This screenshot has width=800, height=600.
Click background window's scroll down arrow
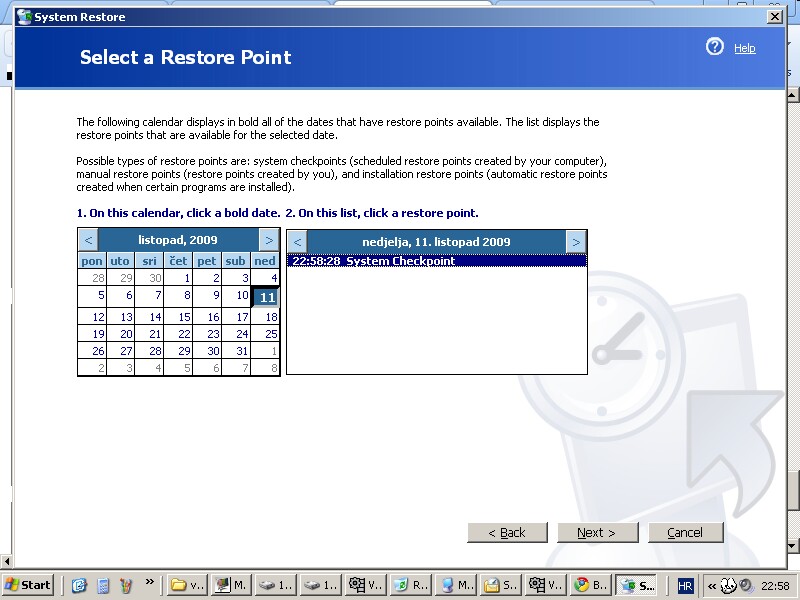[x=792, y=546]
